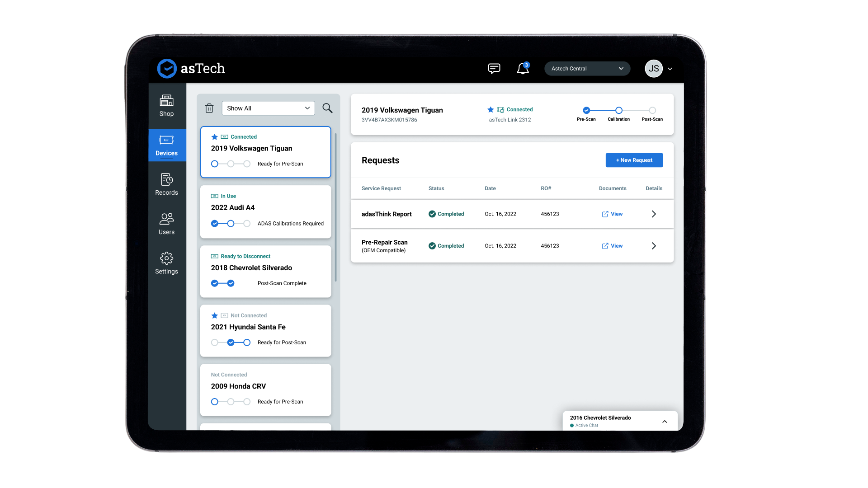The image size is (868, 488).
Task: Open the Shop sidebar section
Action: 166,106
